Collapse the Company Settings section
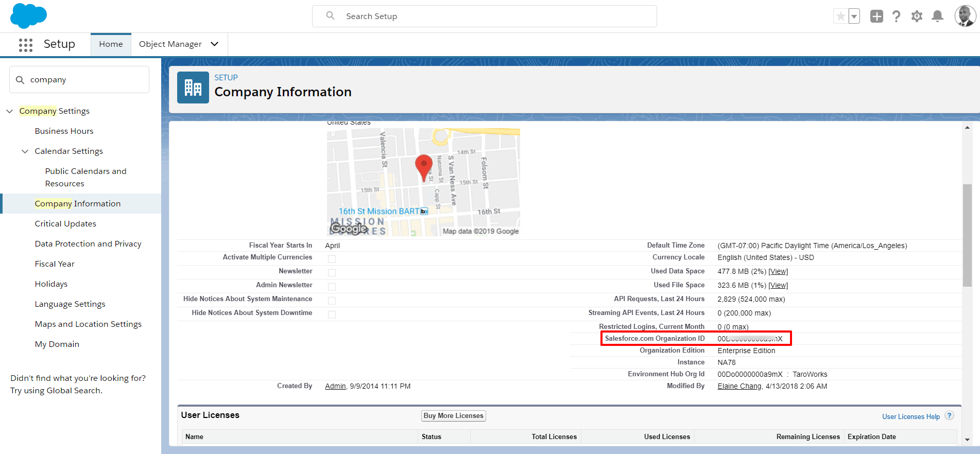The image size is (980, 454). coord(9,111)
